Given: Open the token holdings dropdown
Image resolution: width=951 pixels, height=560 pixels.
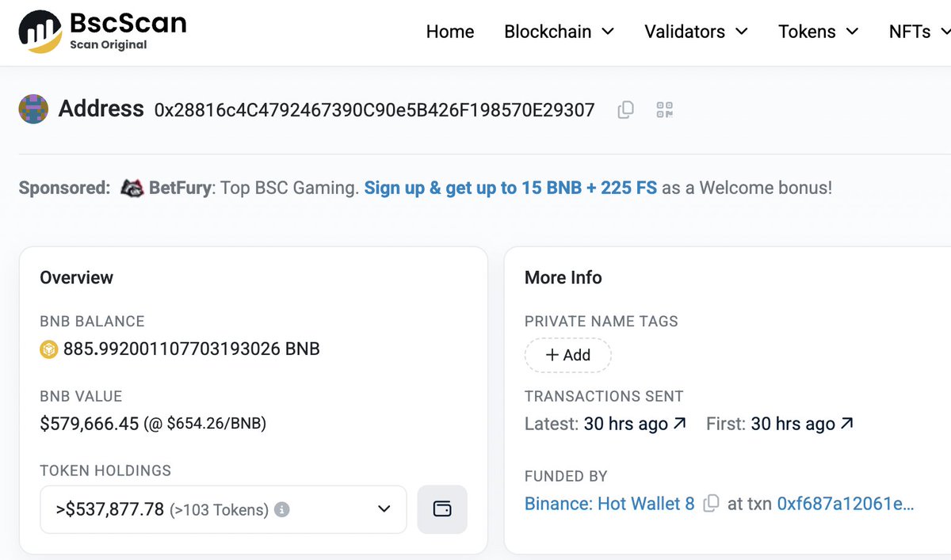Looking at the screenshot, I should 223,509.
